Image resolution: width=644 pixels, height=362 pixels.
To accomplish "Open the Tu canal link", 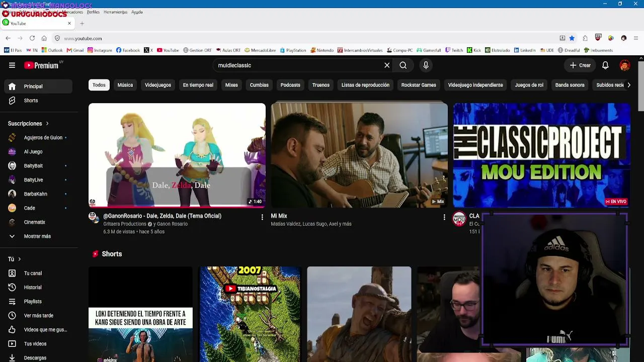I will pyautogui.click(x=39, y=274).
